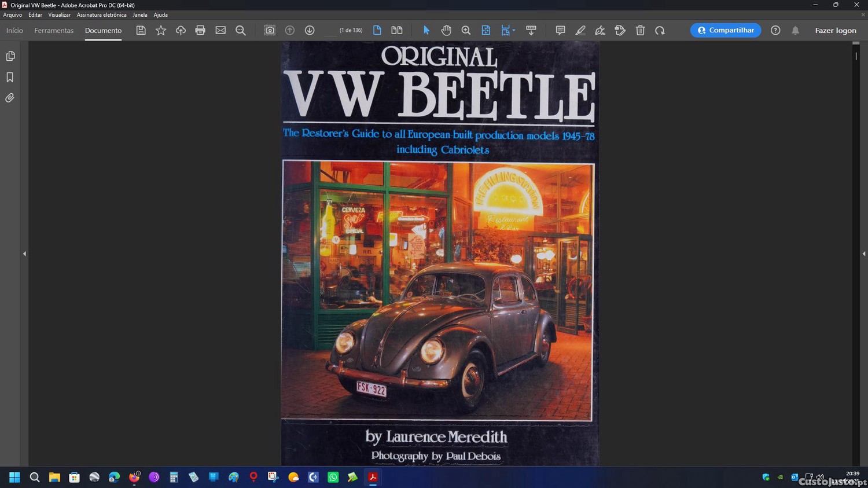This screenshot has width=868, height=488.
Task: Open the page thumbnails side panel
Action: click(x=10, y=56)
